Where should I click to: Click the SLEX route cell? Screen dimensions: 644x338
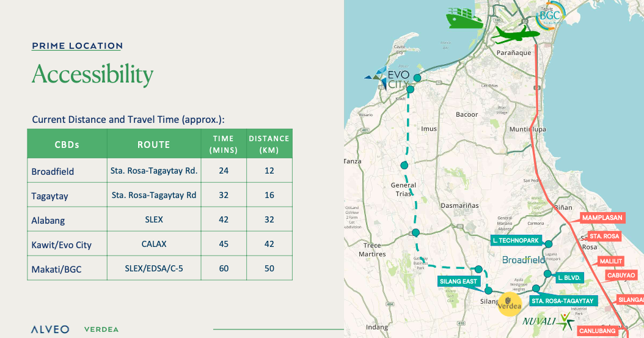click(154, 219)
